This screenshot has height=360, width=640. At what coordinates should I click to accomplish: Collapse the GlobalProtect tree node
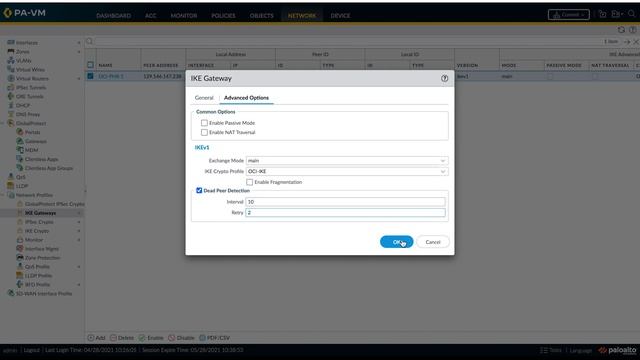(x=3, y=123)
